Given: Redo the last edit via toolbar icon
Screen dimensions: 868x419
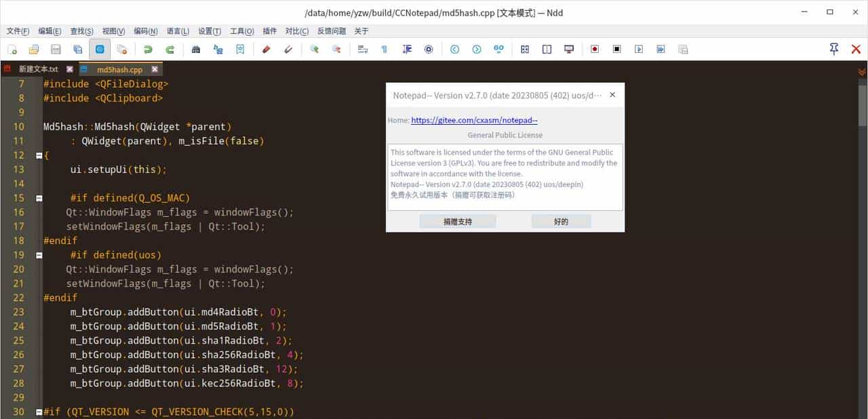Looking at the screenshot, I should pyautogui.click(x=170, y=49).
